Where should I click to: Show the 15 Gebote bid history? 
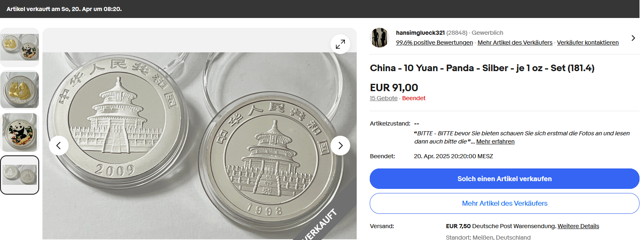[x=384, y=98]
